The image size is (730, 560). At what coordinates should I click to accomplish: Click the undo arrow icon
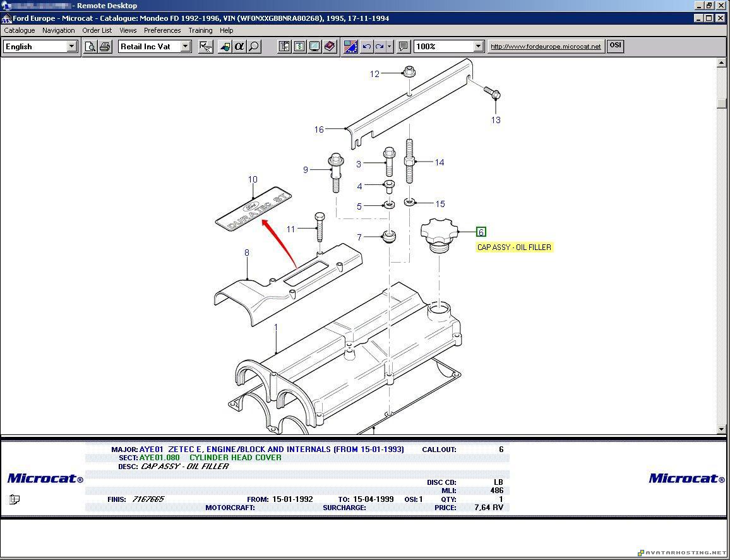coord(366,47)
